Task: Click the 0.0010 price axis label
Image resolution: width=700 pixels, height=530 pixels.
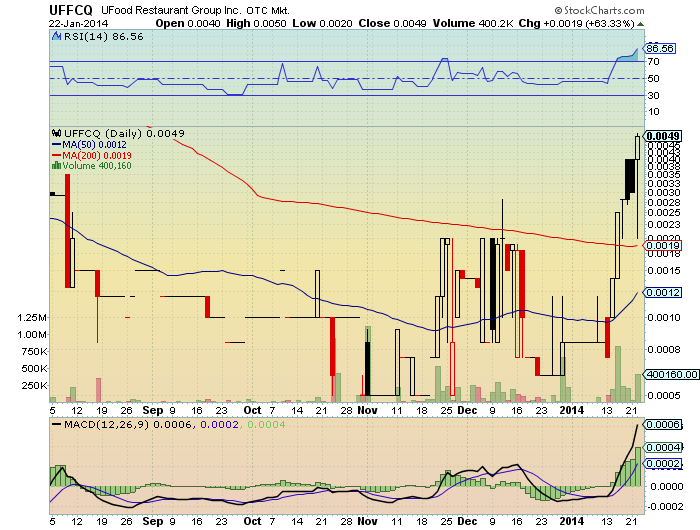Action: point(664,317)
